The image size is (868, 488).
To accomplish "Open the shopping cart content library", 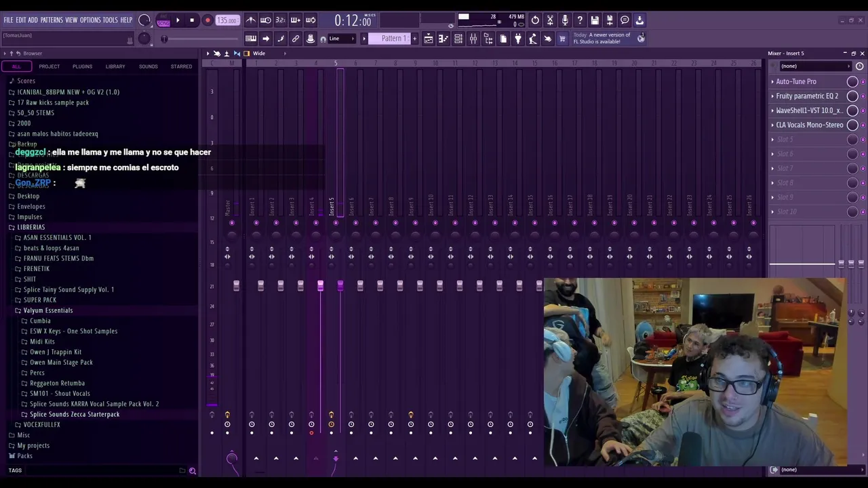I will point(562,39).
